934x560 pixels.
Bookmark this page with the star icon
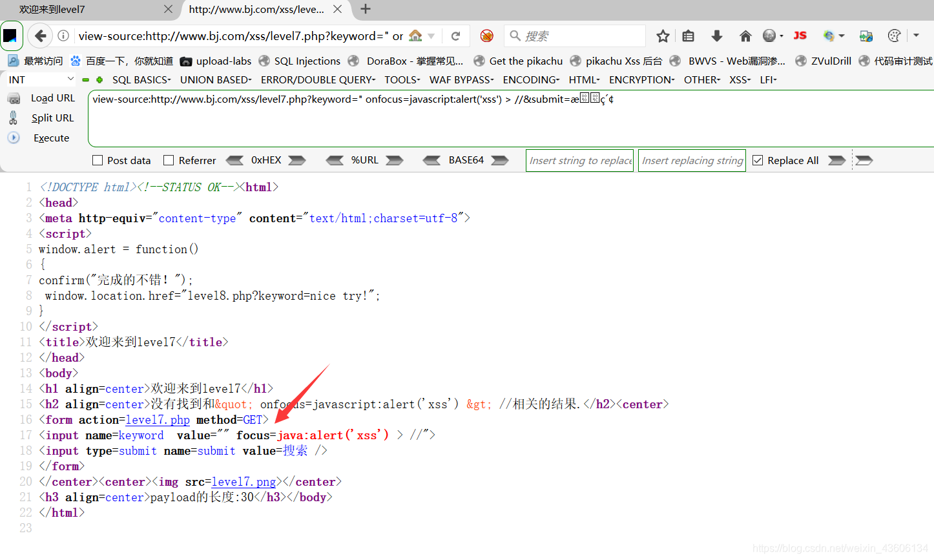pyautogui.click(x=663, y=36)
